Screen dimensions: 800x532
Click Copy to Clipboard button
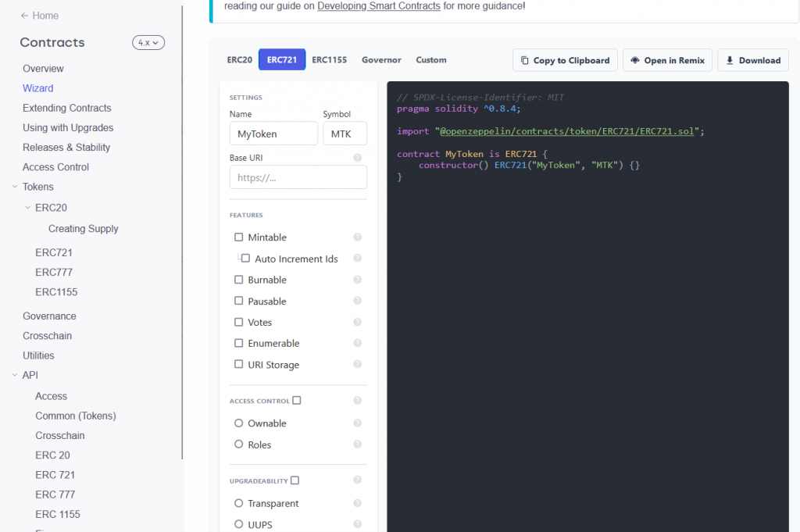point(566,60)
